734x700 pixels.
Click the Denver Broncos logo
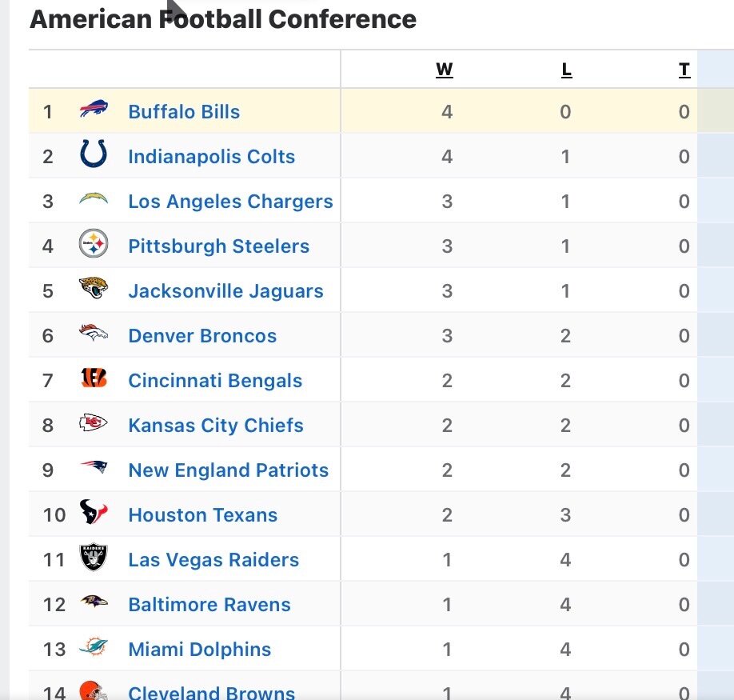pyautogui.click(x=94, y=334)
